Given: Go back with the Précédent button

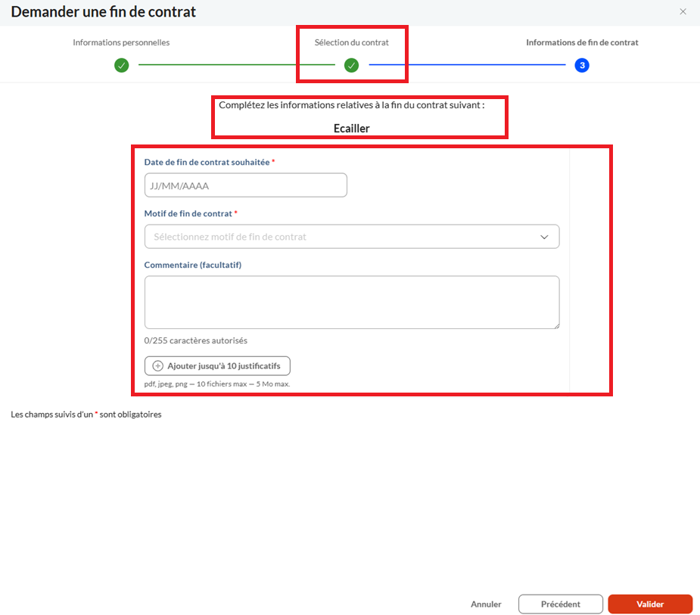Looking at the screenshot, I should coord(560,604).
